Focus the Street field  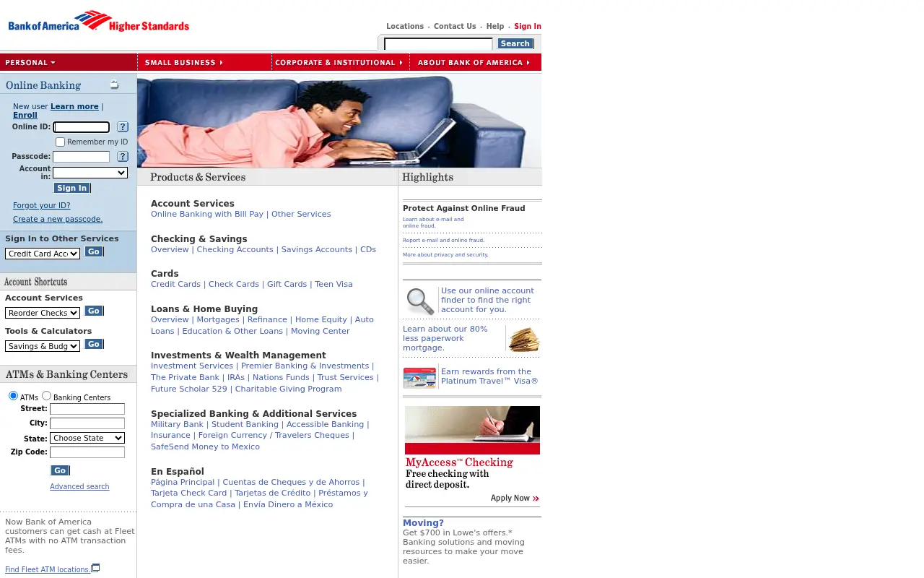click(87, 409)
